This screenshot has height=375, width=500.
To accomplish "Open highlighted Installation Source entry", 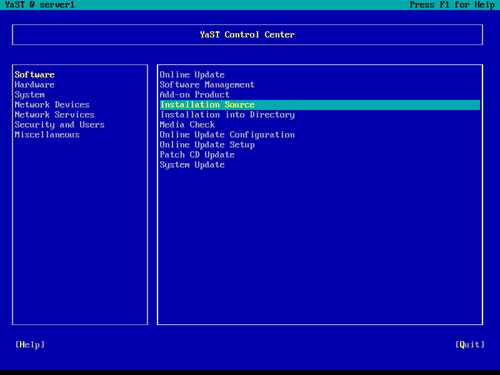I will [320, 105].
